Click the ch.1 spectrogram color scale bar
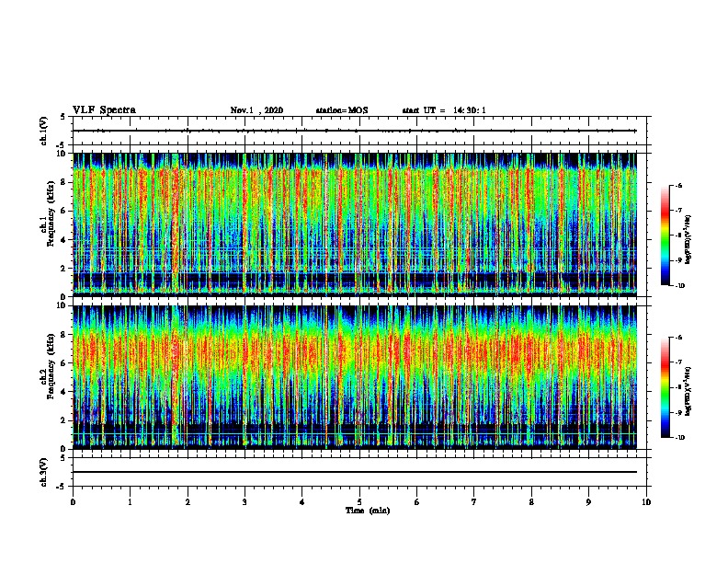728x563 pixels. click(665, 236)
